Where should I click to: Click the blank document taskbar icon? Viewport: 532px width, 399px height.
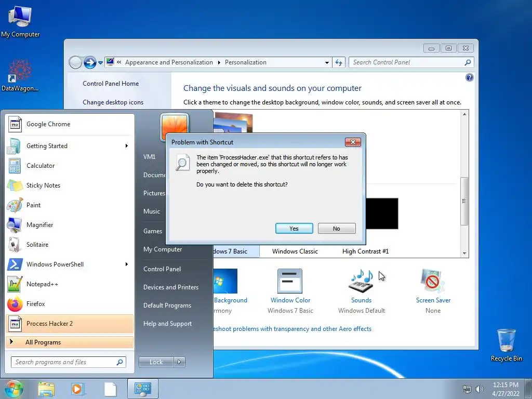point(110,389)
